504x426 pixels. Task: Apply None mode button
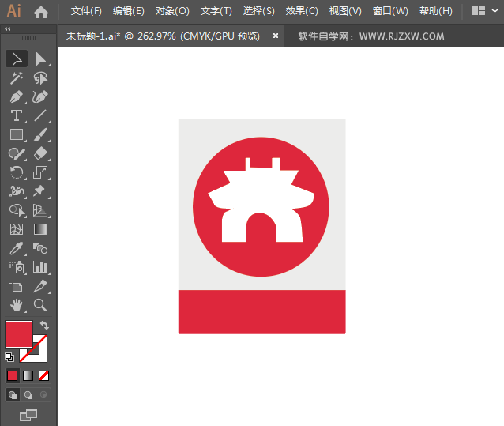(x=43, y=376)
